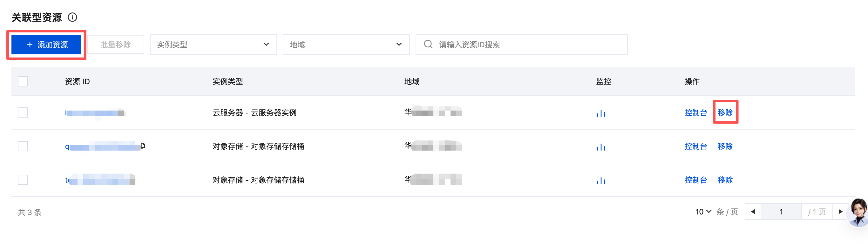Expand the 实例类型 filter dropdown
Viewport: 868px width, 244px height.
pos(213,44)
